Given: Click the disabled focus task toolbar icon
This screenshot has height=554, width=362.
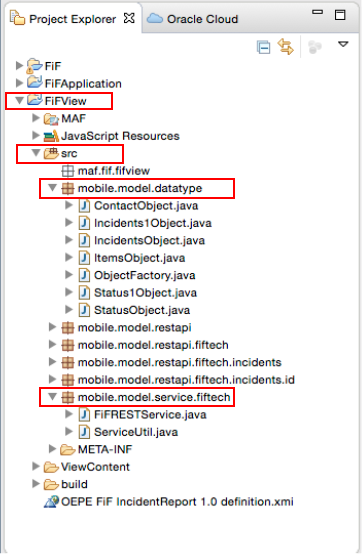Looking at the screenshot, I should pyautogui.click(x=315, y=47).
